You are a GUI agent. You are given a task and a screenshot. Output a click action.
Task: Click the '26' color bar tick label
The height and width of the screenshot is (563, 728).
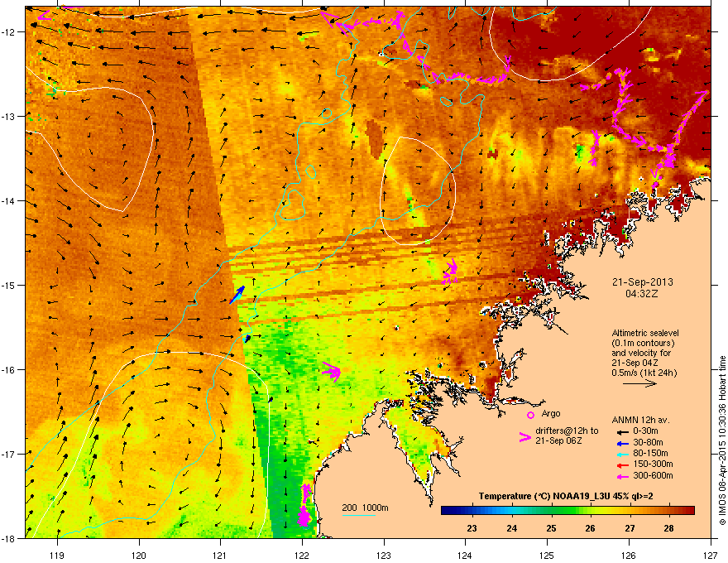pos(590,528)
